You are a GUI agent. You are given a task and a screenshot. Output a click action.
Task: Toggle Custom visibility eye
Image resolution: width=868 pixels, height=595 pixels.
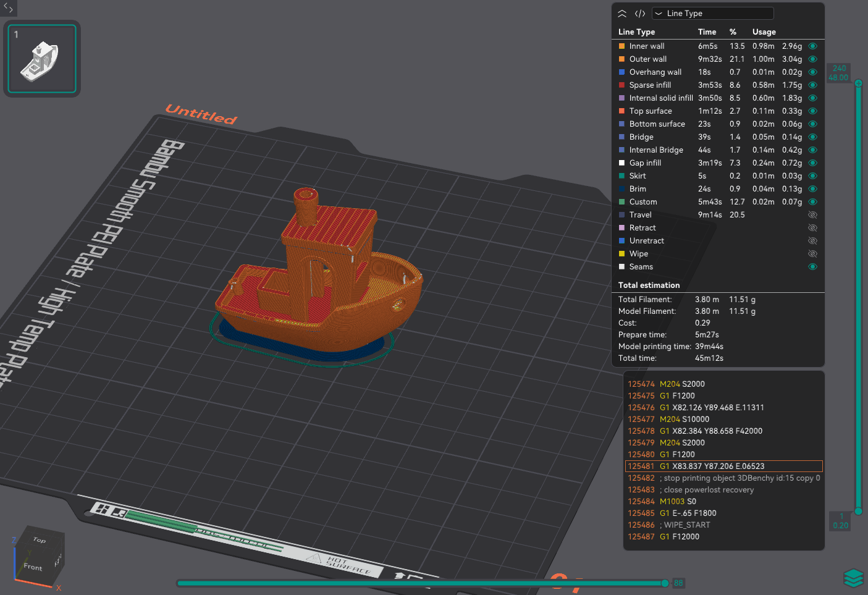813,202
